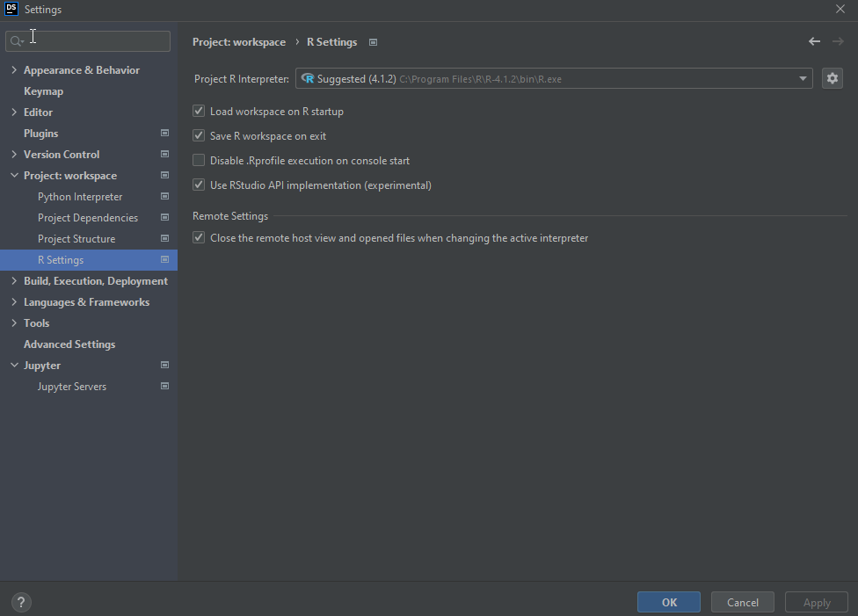The image size is (858, 616).
Task: Click the Apply button
Action: coord(816,602)
